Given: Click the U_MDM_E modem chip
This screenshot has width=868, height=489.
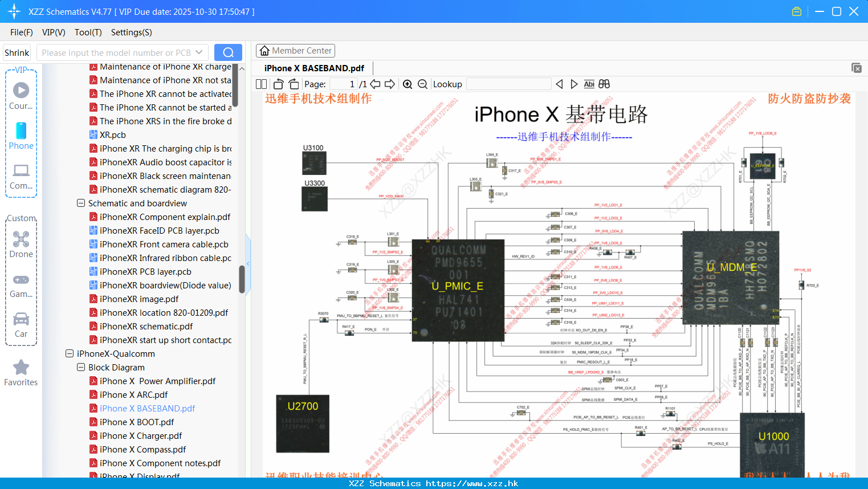Looking at the screenshot, I should click(x=731, y=278).
